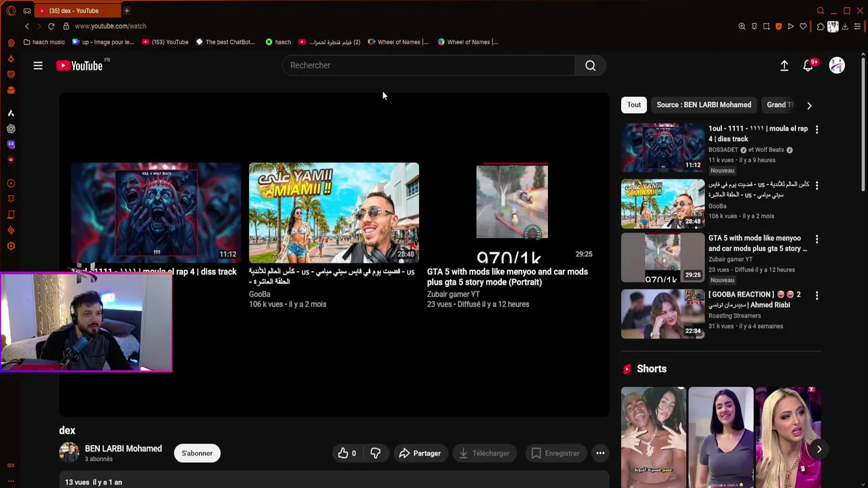The image size is (868, 488).
Task: Go to the YouTube home logo
Action: pyautogui.click(x=79, y=66)
